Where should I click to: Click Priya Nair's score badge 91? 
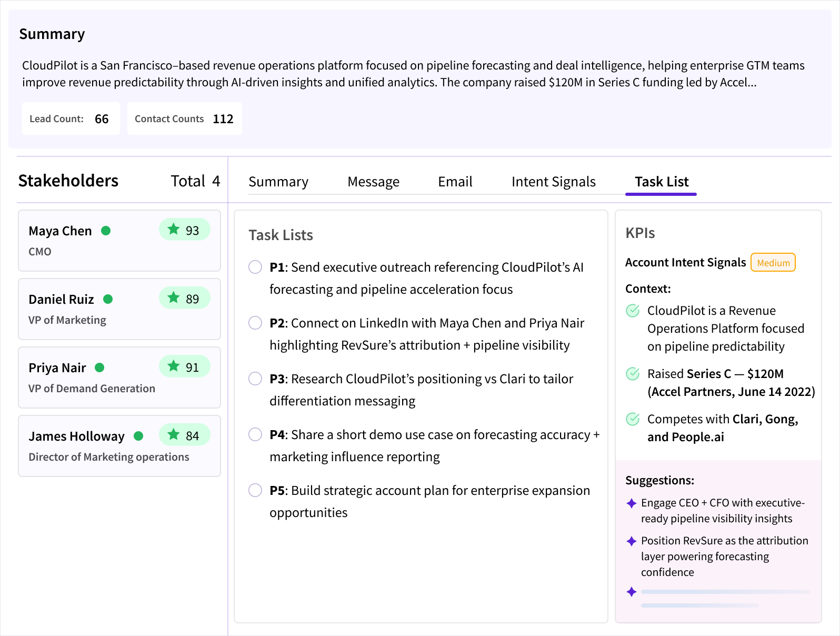185,366
